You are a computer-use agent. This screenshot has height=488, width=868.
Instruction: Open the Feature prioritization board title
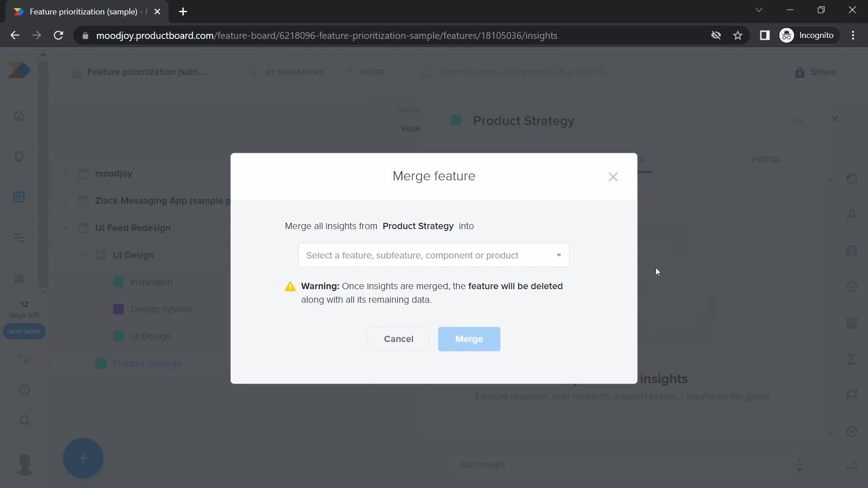click(x=146, y=72)
